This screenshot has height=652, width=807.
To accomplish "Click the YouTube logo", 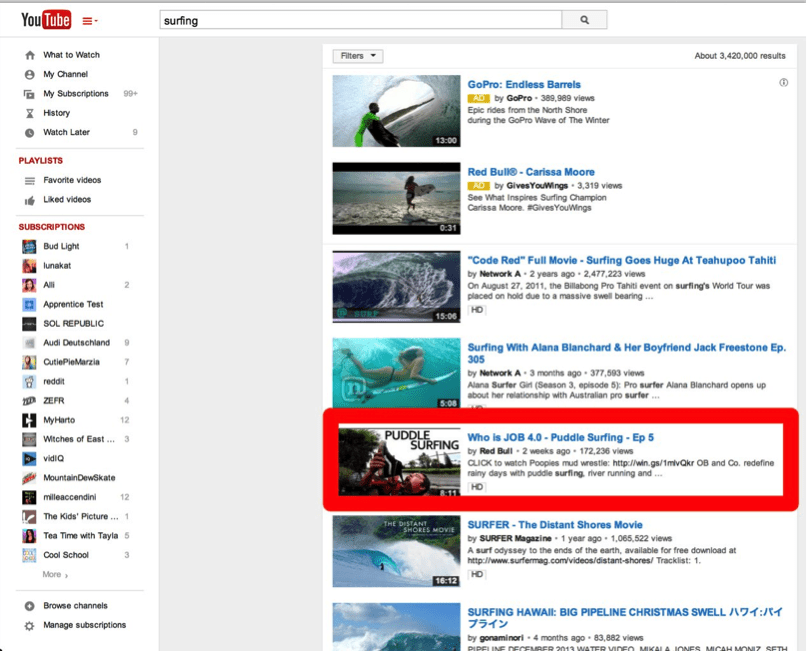I will click(x=46, y=20).
